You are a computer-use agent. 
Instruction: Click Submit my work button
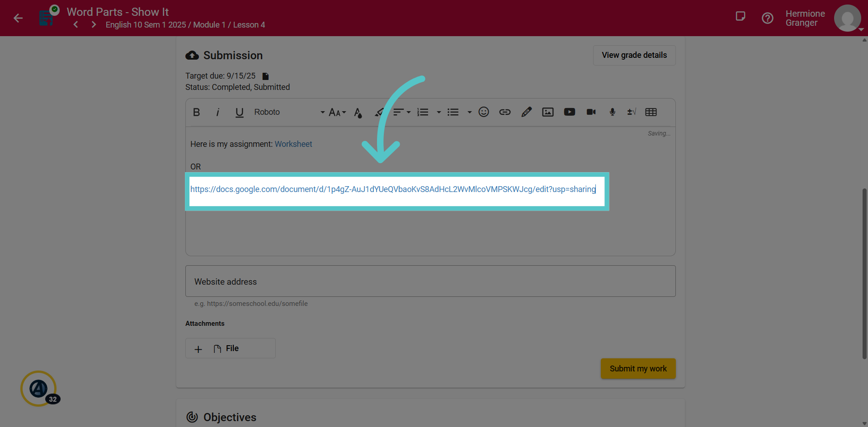click(638, 369)
